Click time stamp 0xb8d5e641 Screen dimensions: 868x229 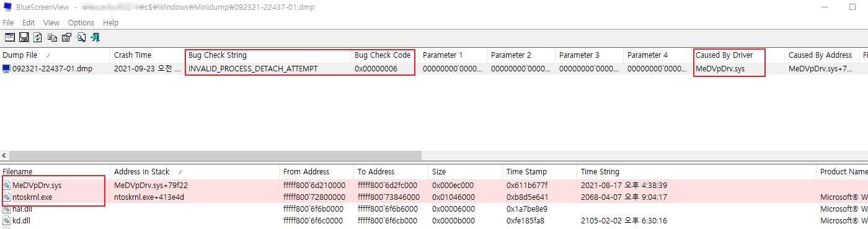pyautogui.click(x=528, y=197)
